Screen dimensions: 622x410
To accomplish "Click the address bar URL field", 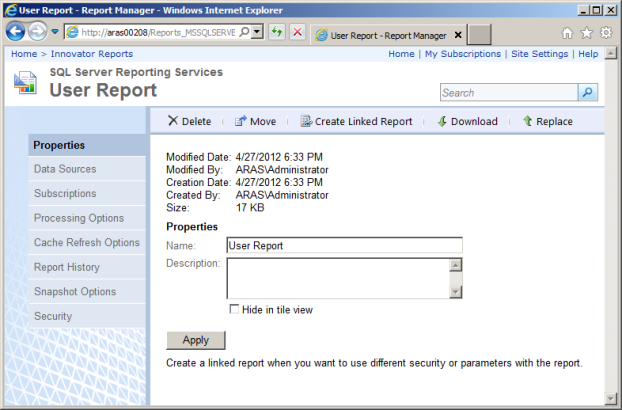I will pos(158,32).
